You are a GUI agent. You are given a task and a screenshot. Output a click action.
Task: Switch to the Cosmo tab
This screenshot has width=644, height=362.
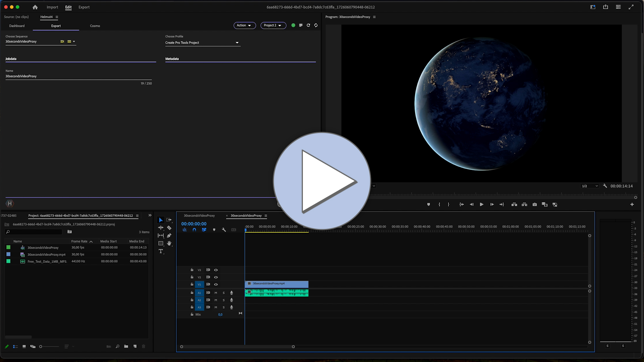(x=95, y=26)
